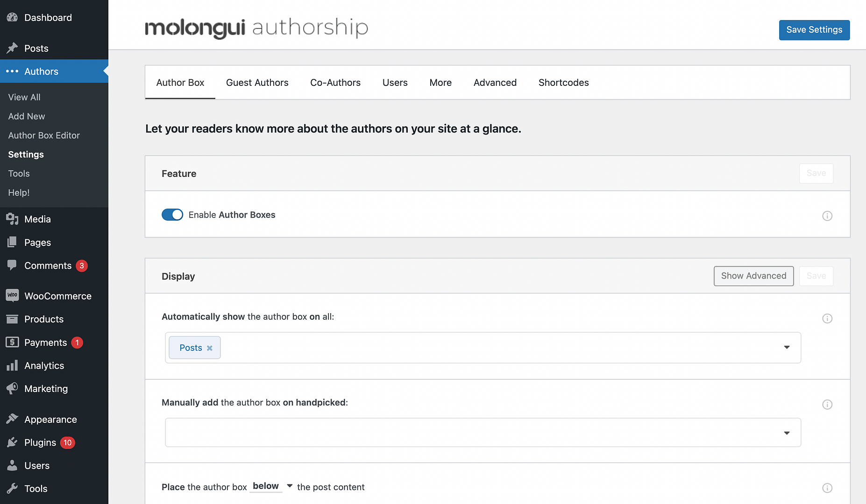The width and height of the screenshot is (866, 504).
Task: Click the Plugins plug icon
Action: 12,442
